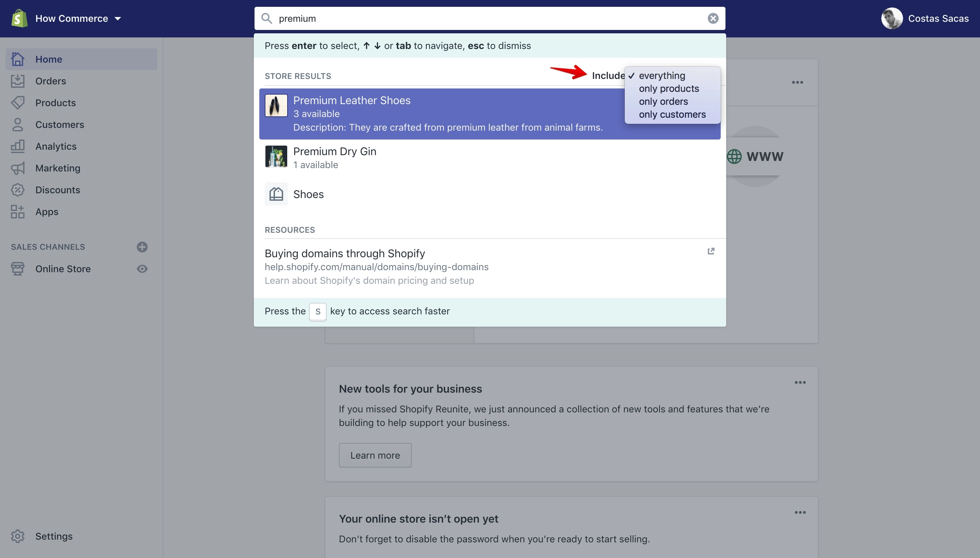
Task: Click the Shopify logo icon
Action: click(19, 18)
